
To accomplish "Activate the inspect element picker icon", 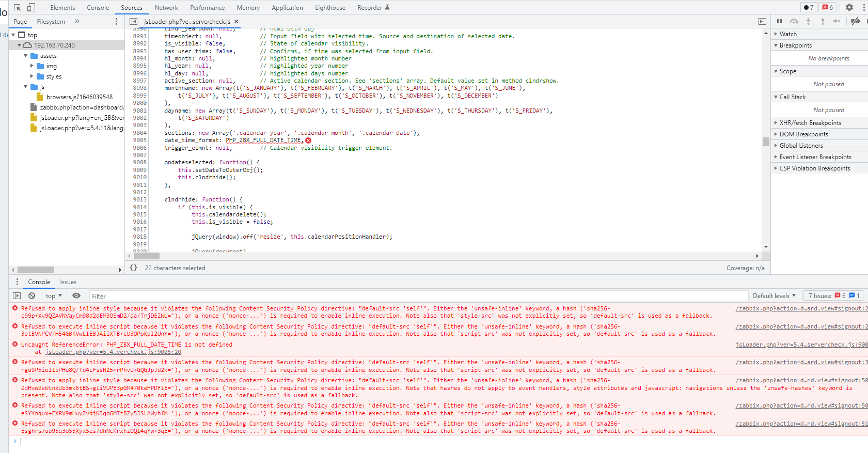I will click(x=18, y=7).
